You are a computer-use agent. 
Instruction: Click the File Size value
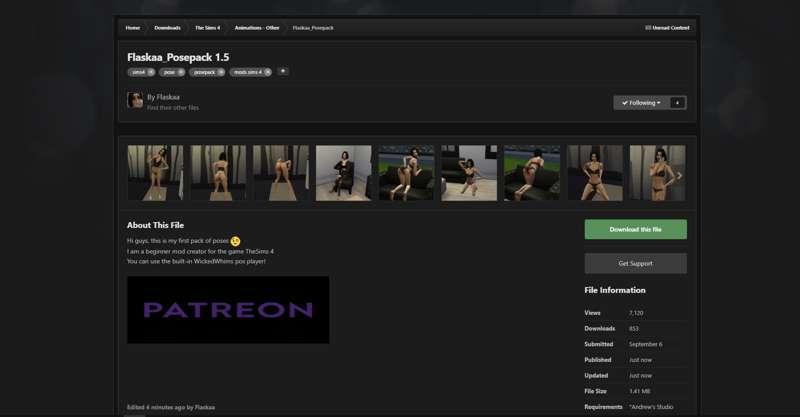[x=640, y=391]
